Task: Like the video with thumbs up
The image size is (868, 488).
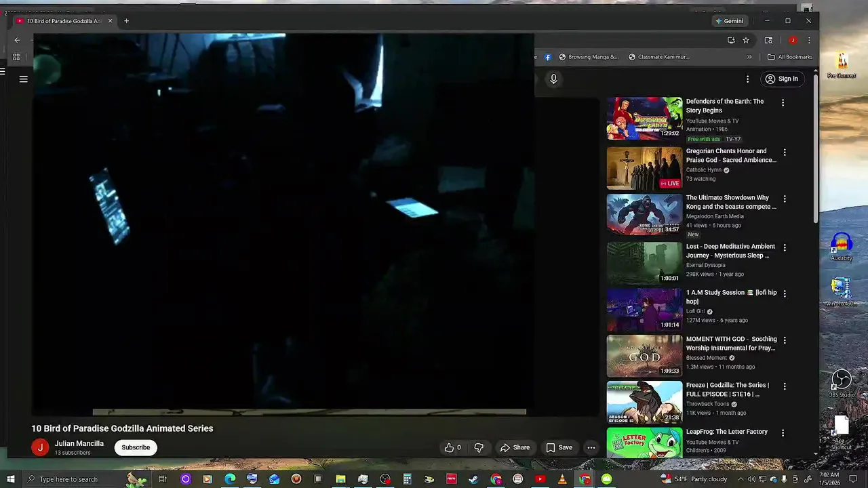Action: point(452,447)
